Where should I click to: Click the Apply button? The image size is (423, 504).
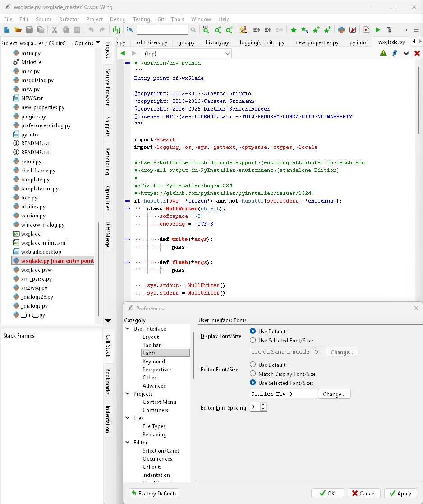(400, 493)
